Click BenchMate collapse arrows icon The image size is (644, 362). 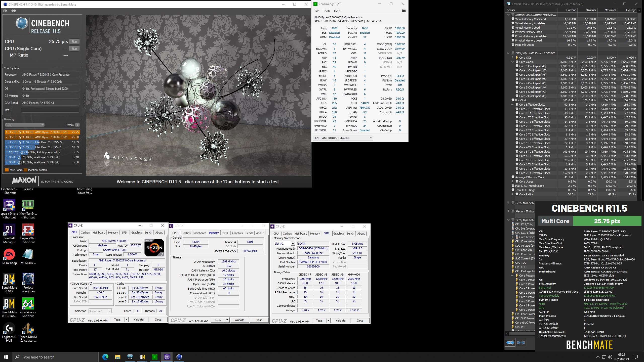521,342
